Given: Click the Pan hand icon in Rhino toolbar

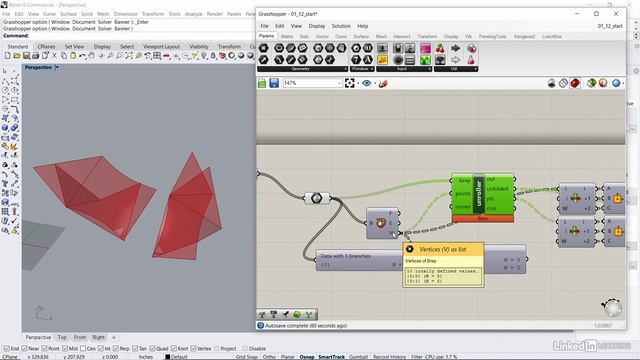Looking at the screenshot, I should point(91,56).
